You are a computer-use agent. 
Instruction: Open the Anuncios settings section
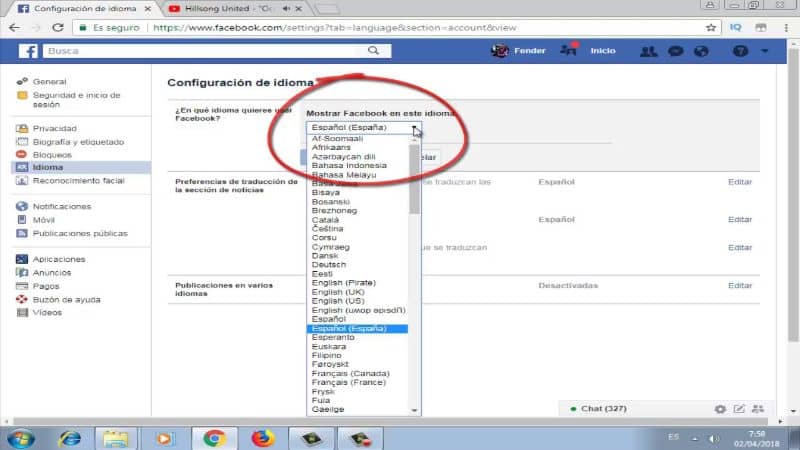click(52, 272)
